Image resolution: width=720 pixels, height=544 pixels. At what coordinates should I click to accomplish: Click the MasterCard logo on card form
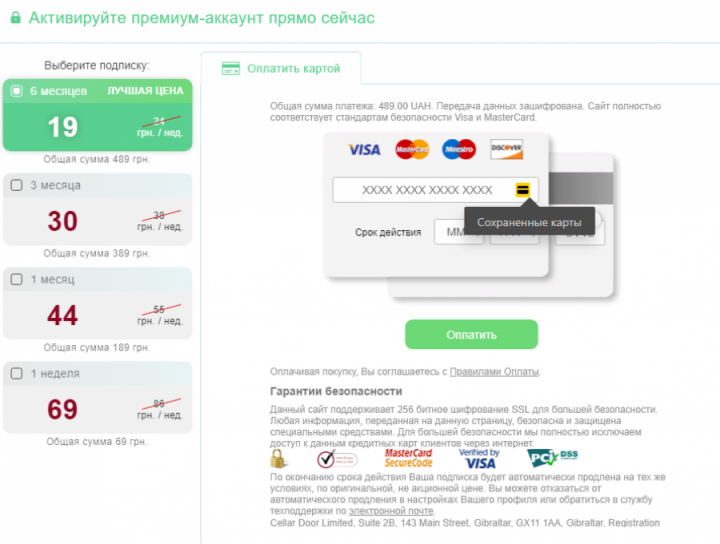(412, 150)
